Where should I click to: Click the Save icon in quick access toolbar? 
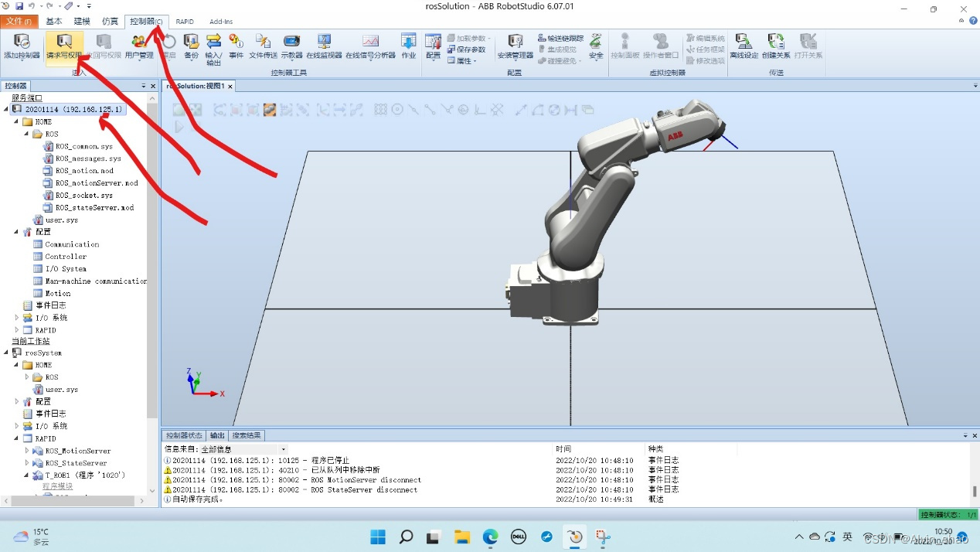tap(19, 5)
